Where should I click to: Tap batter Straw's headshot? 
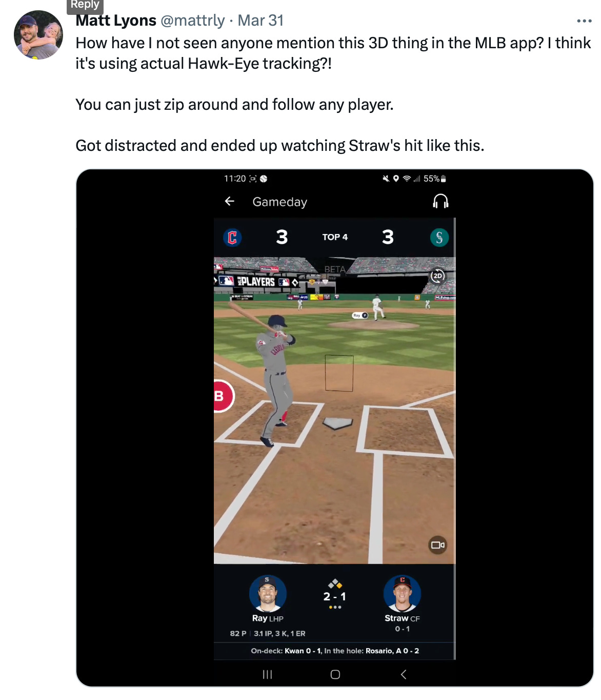tap(402, 594)
